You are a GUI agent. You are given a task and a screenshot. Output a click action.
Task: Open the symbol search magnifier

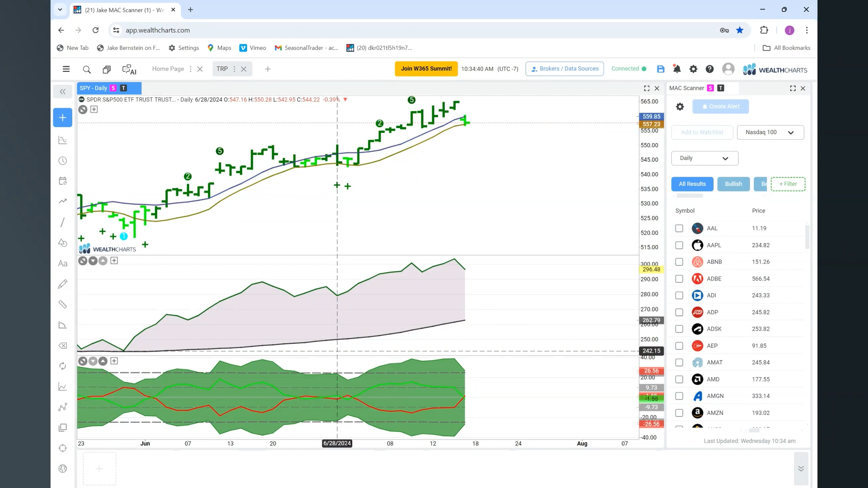click(x=87, y=69)
